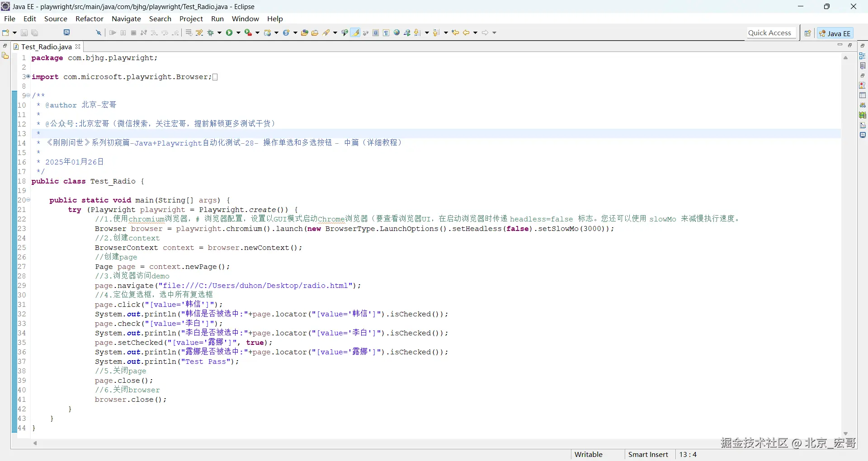
Task: Toggle Use Step Filters
Action: 199,33
